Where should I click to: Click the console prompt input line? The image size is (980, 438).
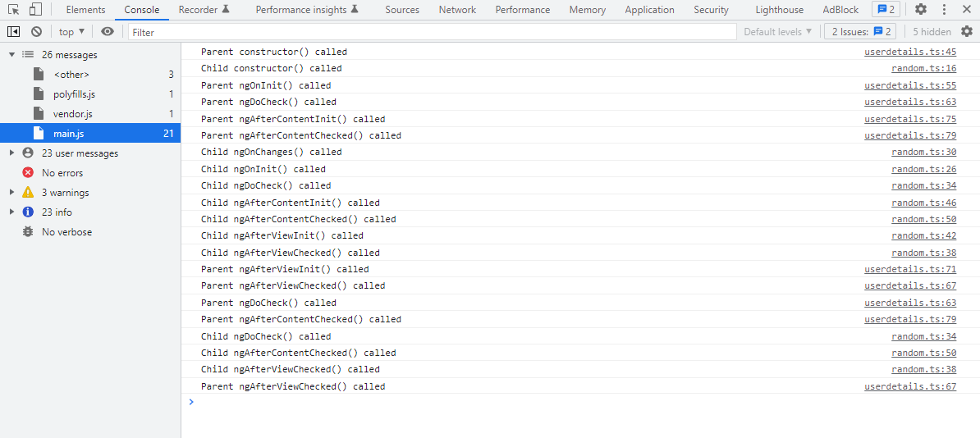580,403
